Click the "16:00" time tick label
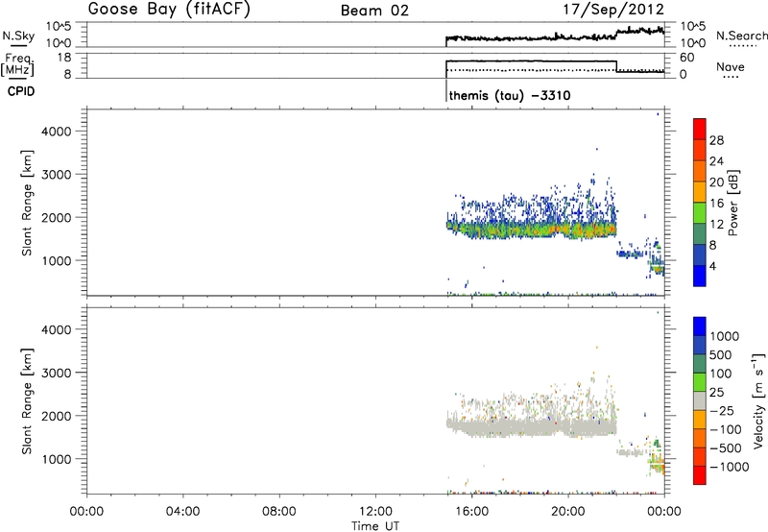The width and height of the screenshot is (768, 532). [x=471, y=512]
